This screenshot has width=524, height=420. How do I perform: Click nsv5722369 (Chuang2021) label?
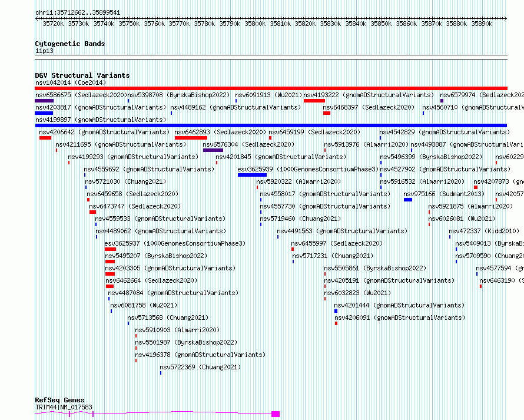[200, 367]
